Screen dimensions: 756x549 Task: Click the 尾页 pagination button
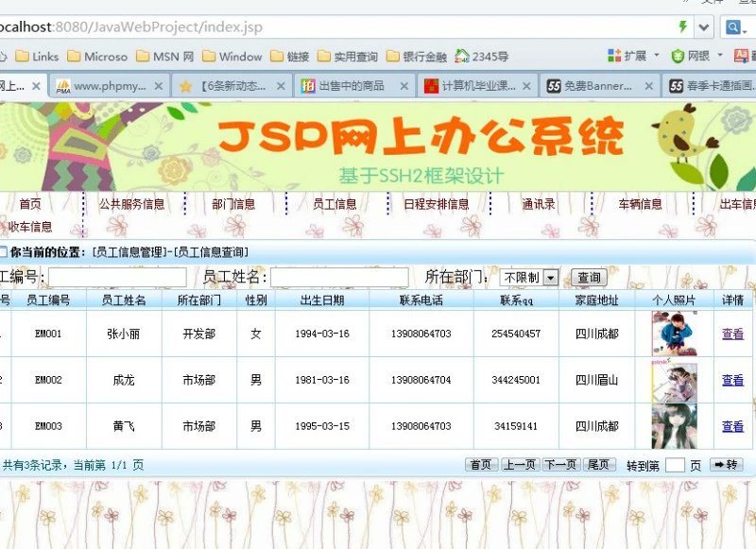click(x=598, y=465)
